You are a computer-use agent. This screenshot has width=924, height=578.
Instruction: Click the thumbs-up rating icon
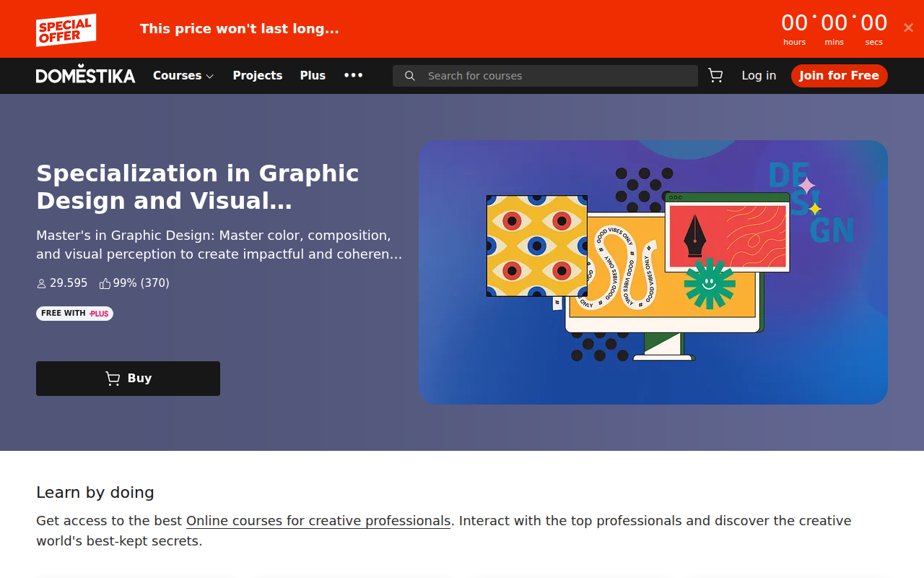click(105, 283)
